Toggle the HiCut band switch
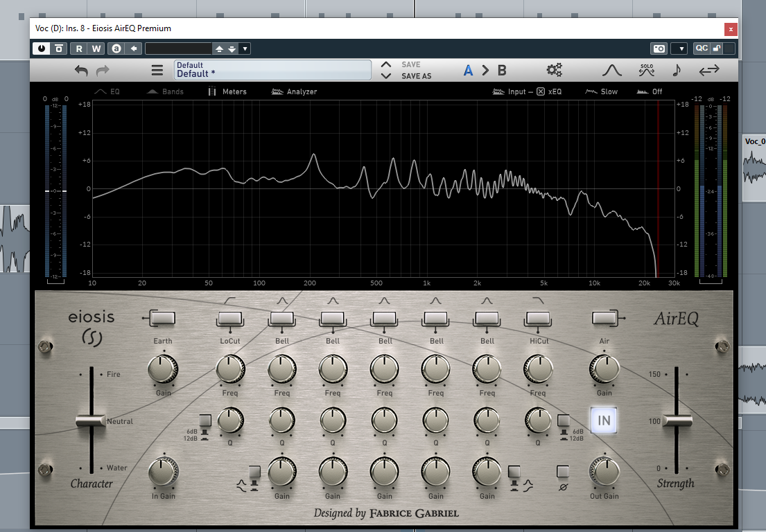Screen dimensions: 766x532 [538, 318]
